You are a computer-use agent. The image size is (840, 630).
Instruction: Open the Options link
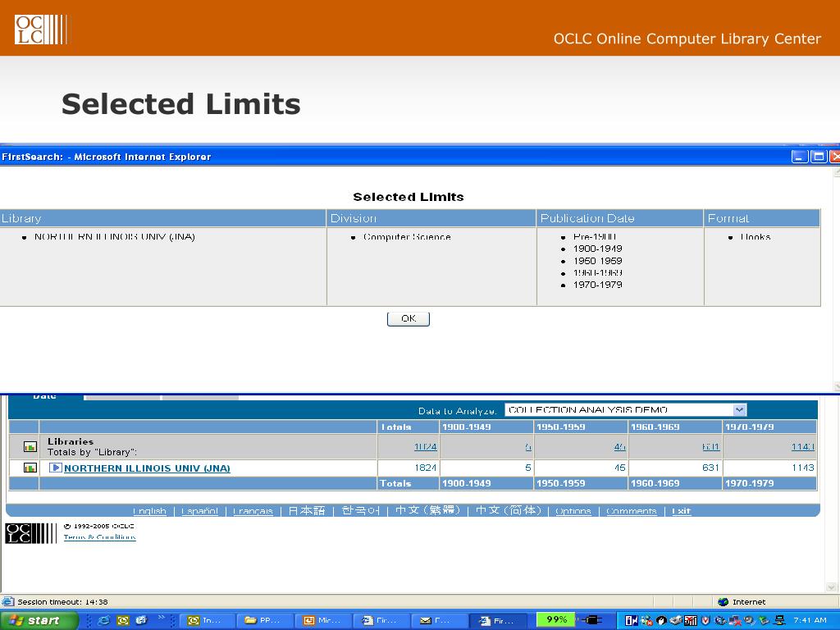point(573,511)
